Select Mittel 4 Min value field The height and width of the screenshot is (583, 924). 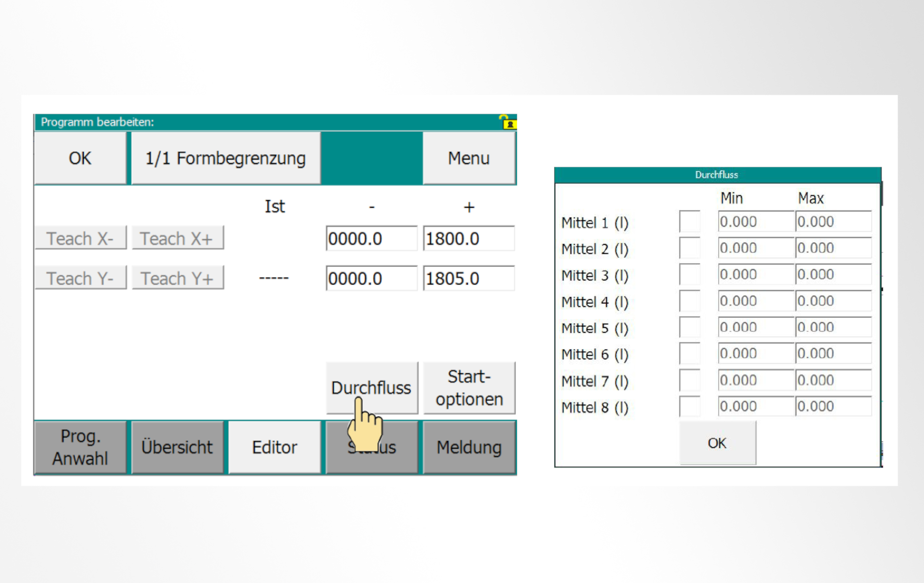[x=756, y=301]
